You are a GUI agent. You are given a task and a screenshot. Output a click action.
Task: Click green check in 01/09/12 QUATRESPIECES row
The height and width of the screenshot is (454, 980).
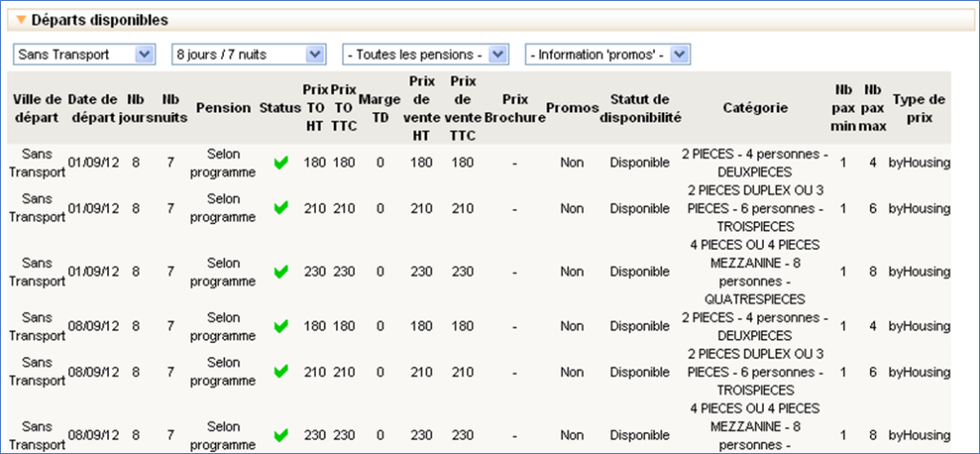280,272
